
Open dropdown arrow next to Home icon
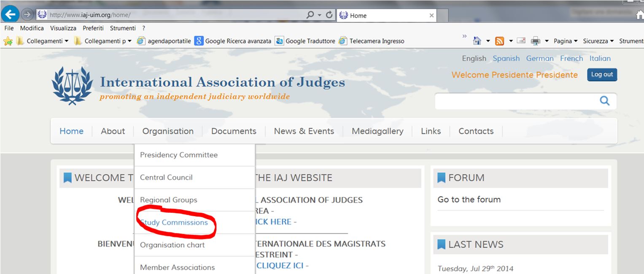click(x=488, y=41)
